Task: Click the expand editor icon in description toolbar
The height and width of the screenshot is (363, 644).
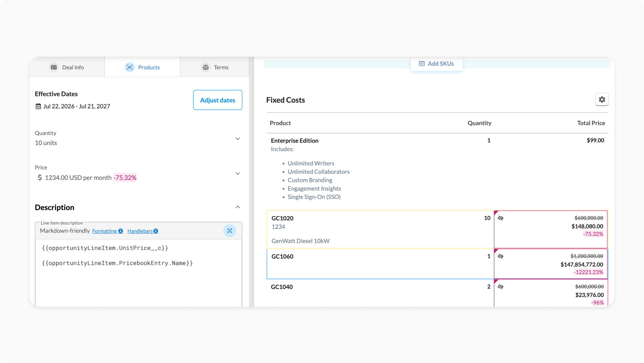Action: point(230,231)
